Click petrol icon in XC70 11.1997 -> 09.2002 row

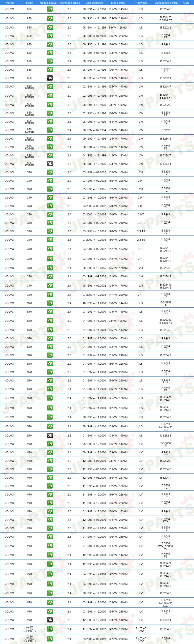[50, 629]
